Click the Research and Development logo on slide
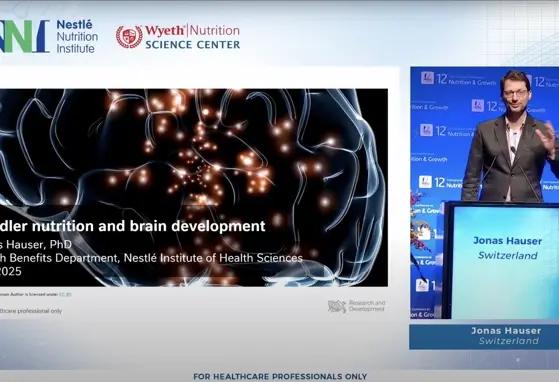Image resolution: width=559 pixels, height=382 pixels. tap(357, 306)
